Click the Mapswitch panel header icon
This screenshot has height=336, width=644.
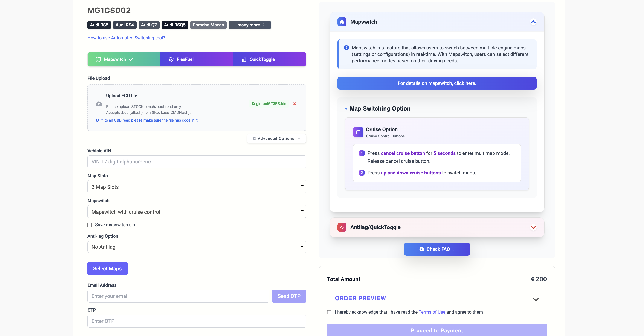tap(342, 22)
